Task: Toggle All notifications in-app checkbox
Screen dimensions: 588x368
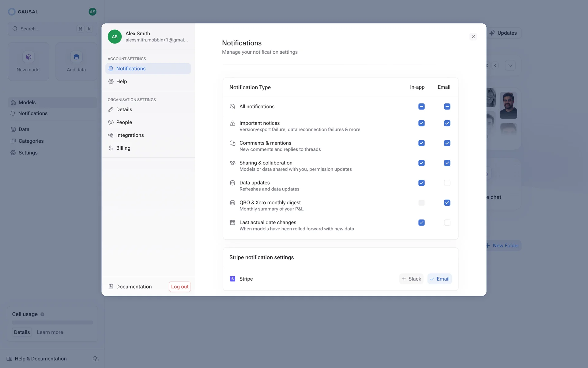Action: point(421,106)
